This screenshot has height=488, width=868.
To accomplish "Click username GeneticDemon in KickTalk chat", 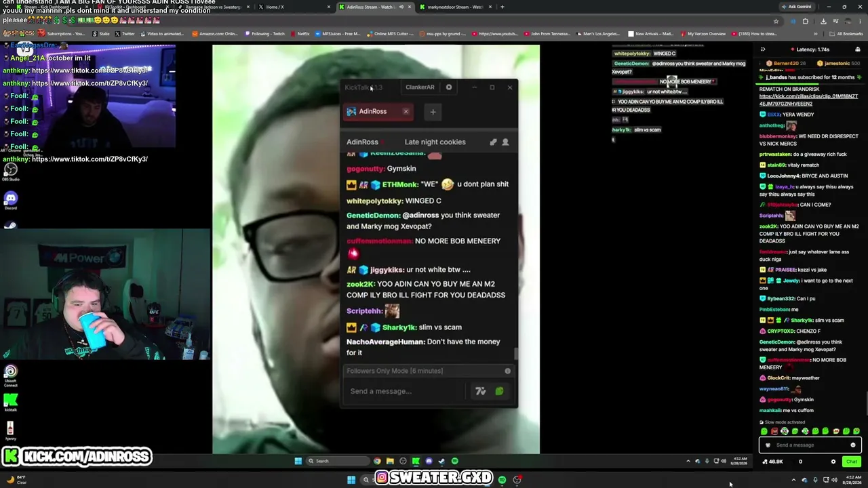I will tap(374, 216).
